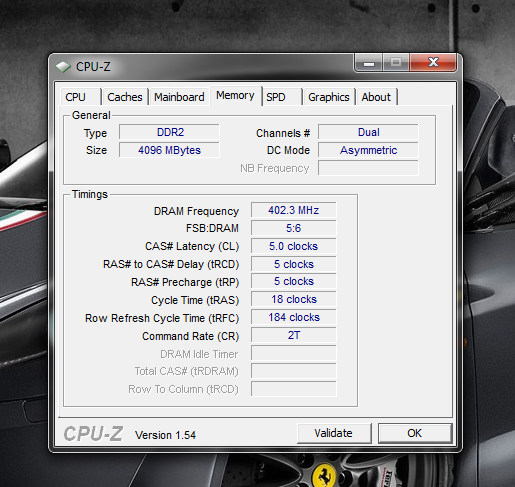Click the empty Total CAS# (tRDRAM) field

[x=294, y=371]
